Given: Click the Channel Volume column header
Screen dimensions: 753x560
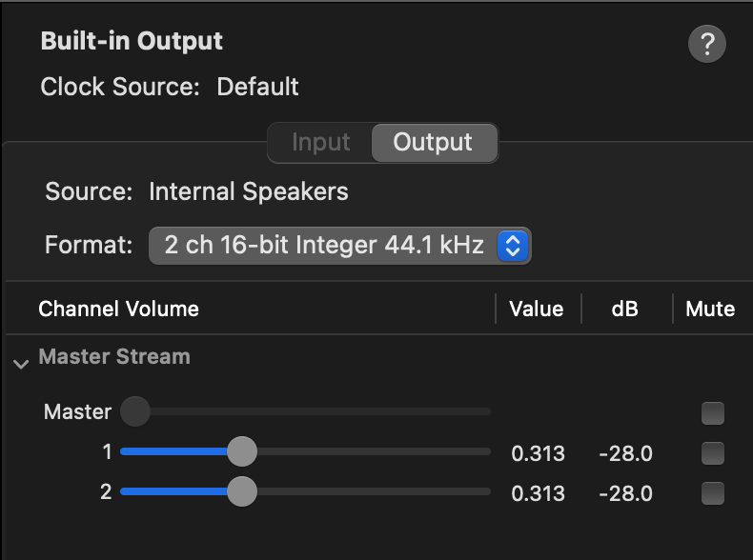Looking at the screenshot, I should point(118,309).
